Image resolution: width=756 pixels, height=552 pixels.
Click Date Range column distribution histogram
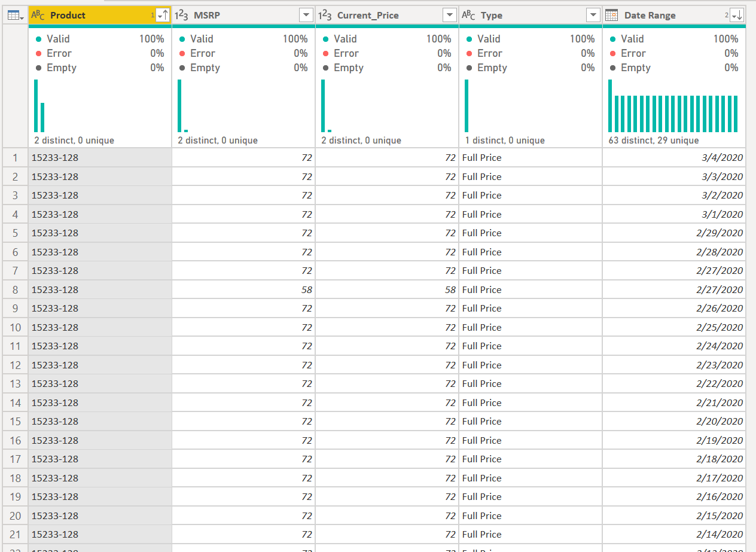tap(673, 106)
